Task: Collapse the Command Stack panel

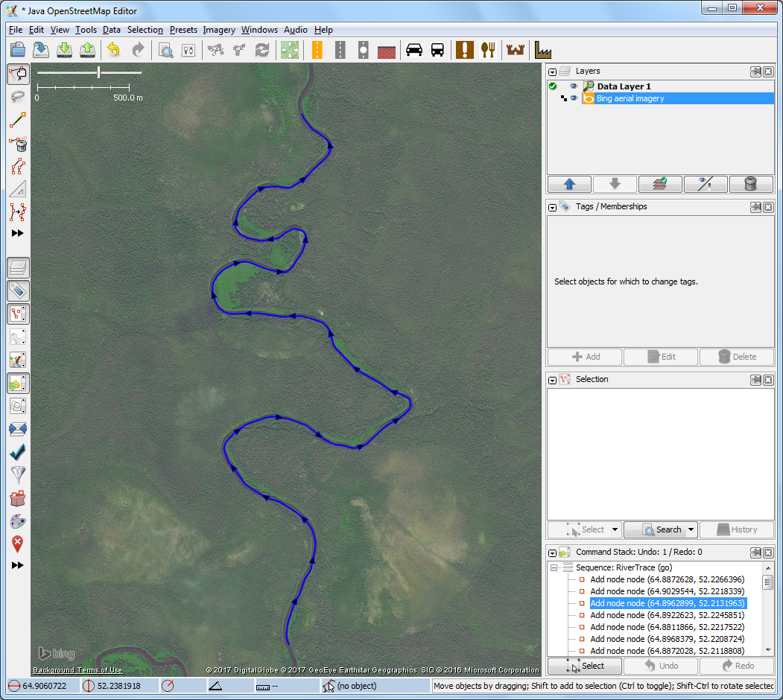Action: [x=553, y=553]
